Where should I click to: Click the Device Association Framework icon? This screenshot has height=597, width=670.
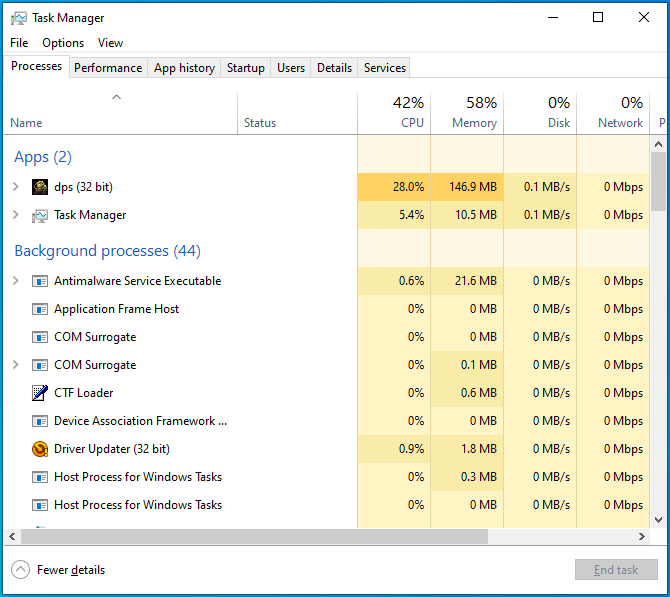40,421
